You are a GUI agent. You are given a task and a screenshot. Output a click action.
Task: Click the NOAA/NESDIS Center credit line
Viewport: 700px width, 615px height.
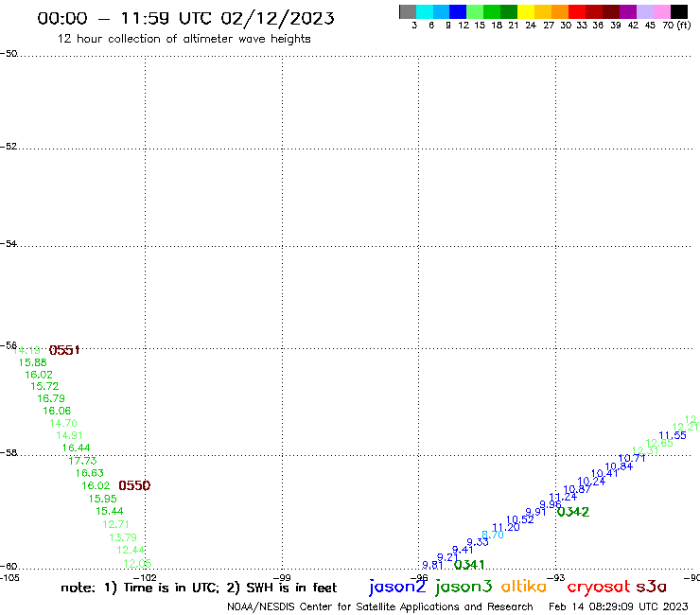(380, 606)
